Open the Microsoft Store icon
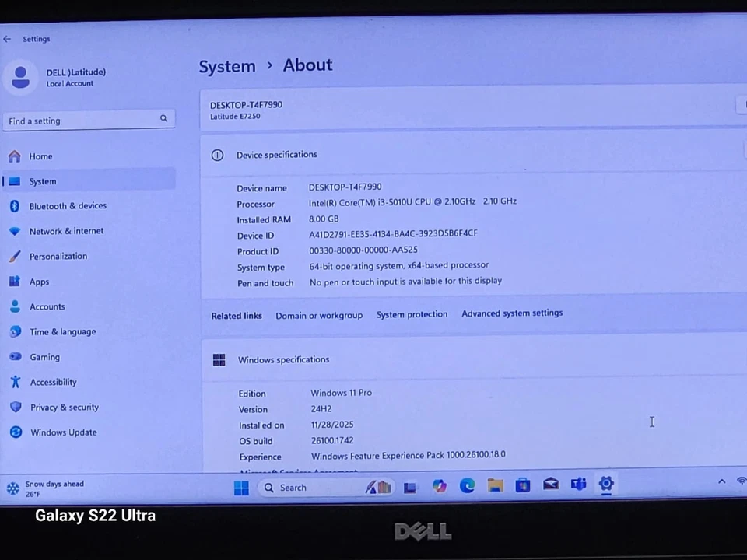This screenshot has width=747, height=560. (x=523, y=486)
